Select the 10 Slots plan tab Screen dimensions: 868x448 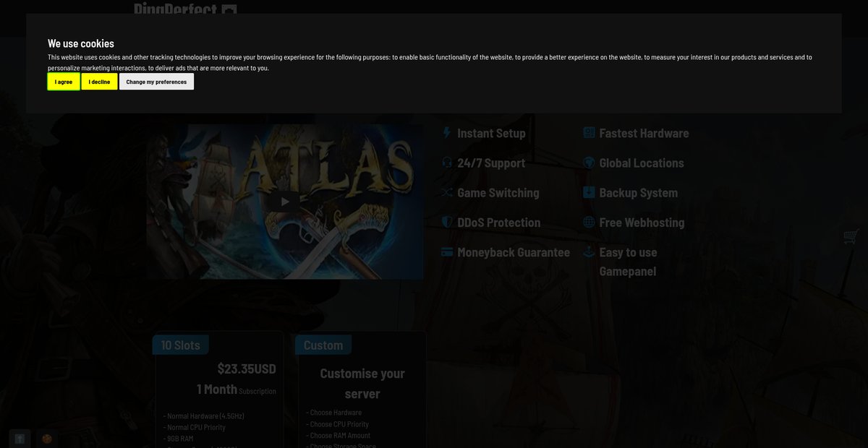pyautogui.click(x=180, y=345)
